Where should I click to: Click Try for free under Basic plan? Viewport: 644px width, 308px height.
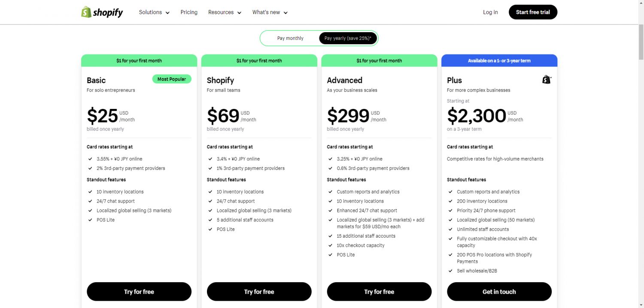pyautogui.click(x=139, y=292)
